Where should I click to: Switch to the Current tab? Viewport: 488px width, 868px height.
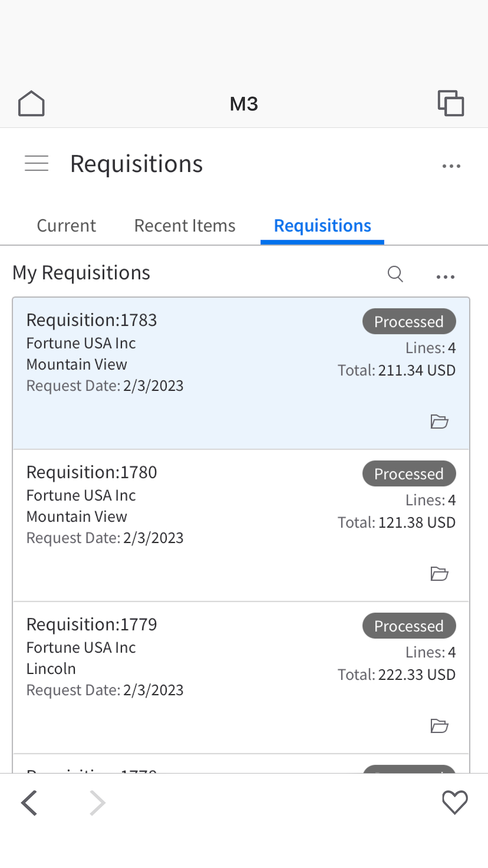66,226
